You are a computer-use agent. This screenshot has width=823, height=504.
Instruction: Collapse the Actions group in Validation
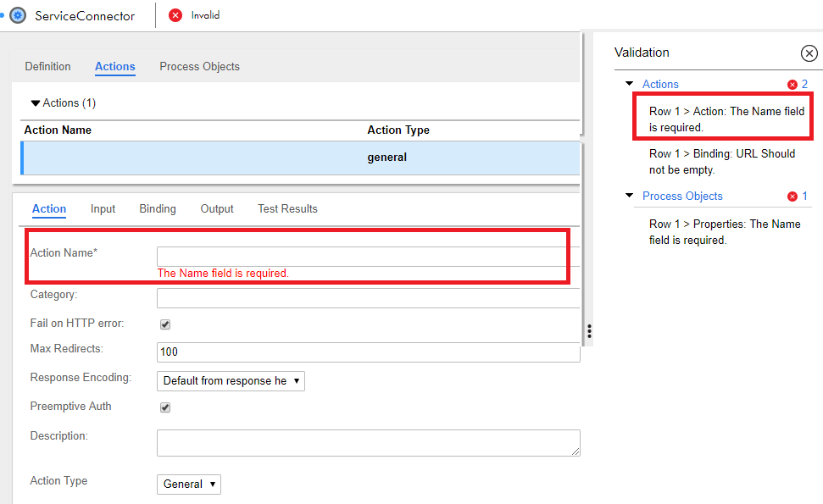(629, 84)
